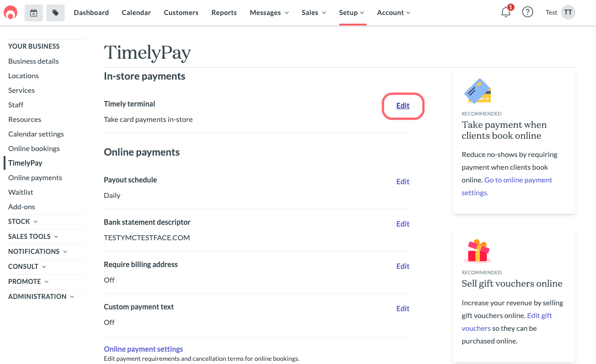Expand the Account dropdown menu
Image resolution: width=596 pixels, height=364 pixels.
pyautogui.click(x=393, y=13)
